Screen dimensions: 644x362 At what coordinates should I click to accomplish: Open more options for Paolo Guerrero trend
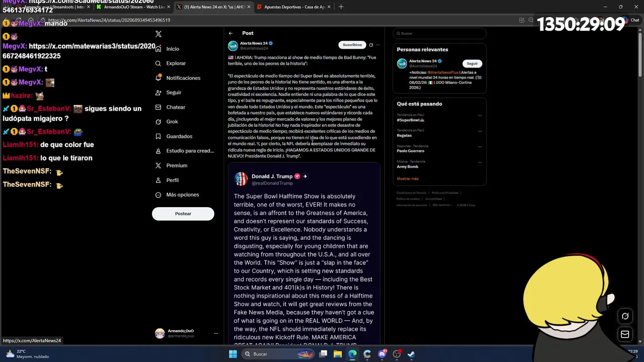point(479,147)
